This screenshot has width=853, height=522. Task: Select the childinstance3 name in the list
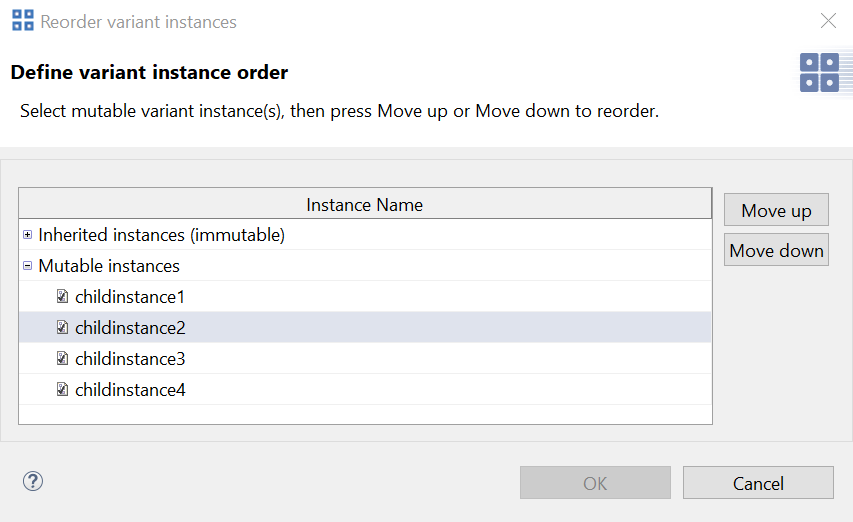[x=130, y=359]
